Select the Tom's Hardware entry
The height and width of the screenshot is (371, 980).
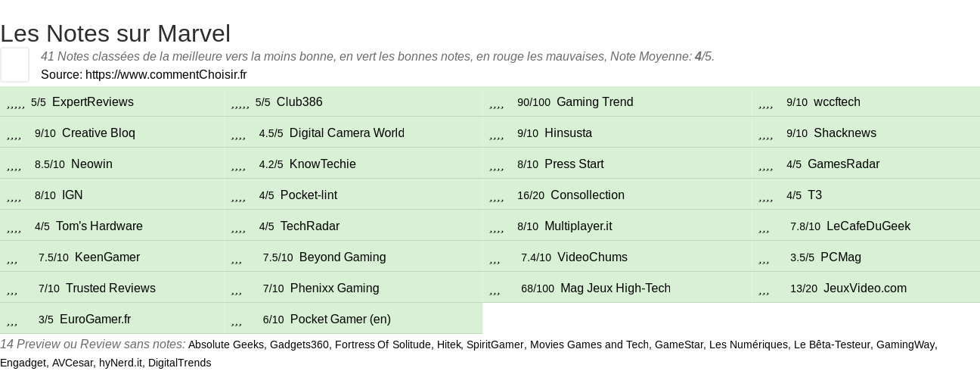coord(112,226)
